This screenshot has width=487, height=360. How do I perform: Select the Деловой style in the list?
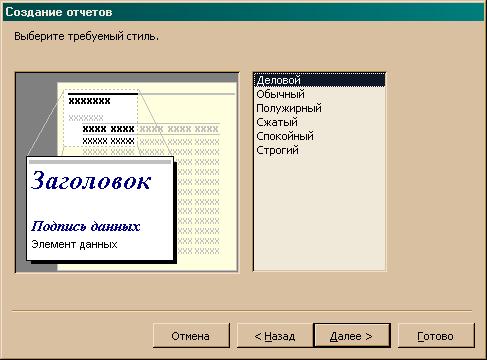coord(319,80)
